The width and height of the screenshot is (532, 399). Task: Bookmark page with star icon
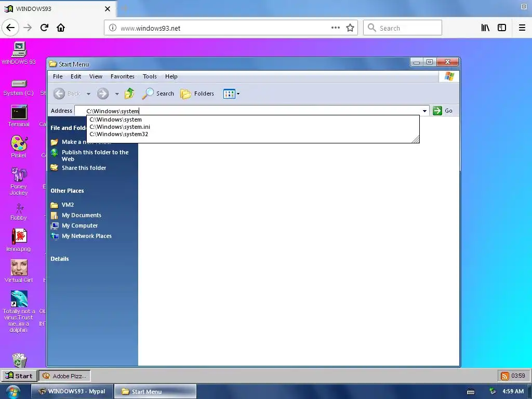[350, 28]
